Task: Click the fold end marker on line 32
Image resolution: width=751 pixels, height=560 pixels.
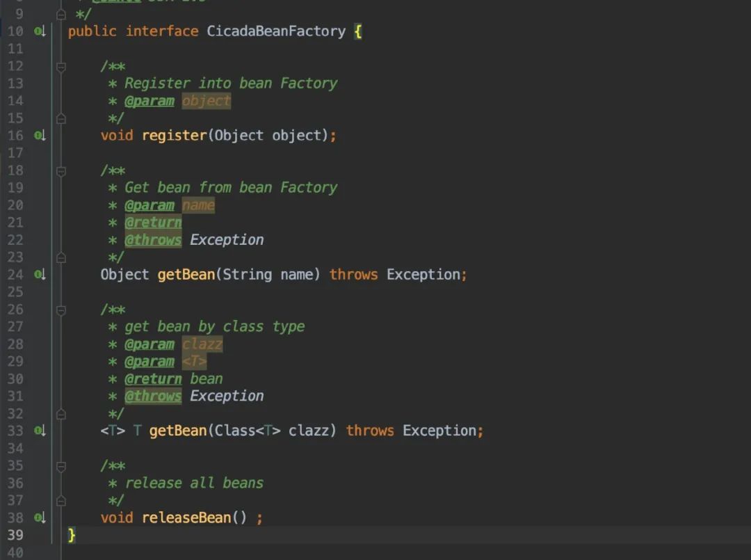Action: [x=60, y=414]
